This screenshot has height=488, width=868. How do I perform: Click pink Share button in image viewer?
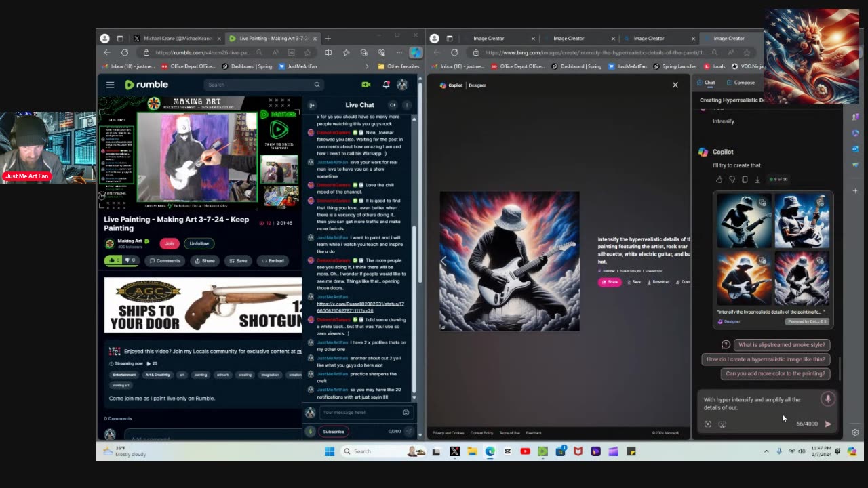click(609, 282)
